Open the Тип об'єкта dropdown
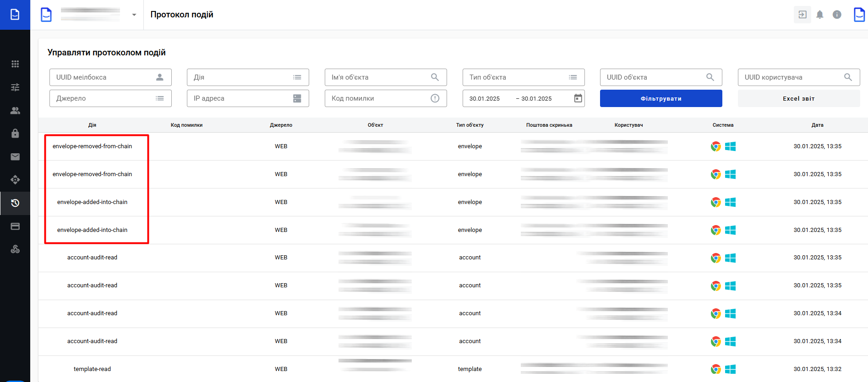 coord(523,77)
